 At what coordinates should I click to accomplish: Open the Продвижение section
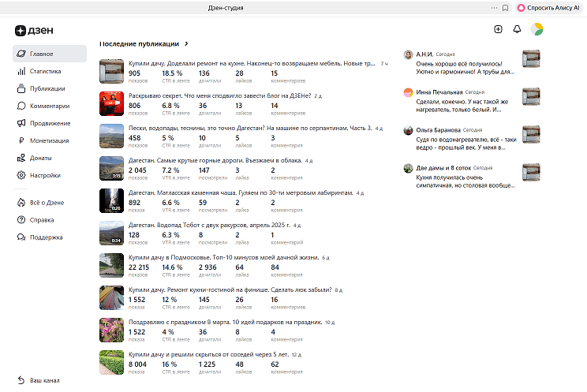pyautogui.click(x=50, y=123)
